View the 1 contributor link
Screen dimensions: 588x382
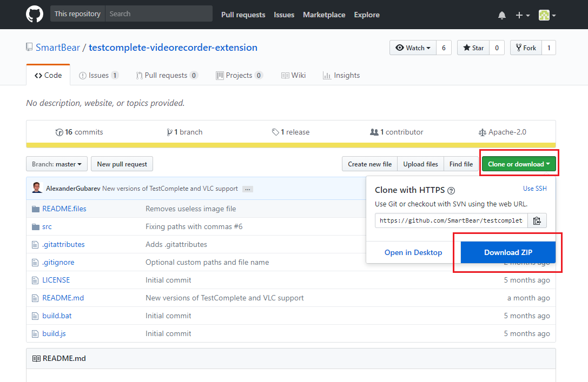[x=397, y=132]
